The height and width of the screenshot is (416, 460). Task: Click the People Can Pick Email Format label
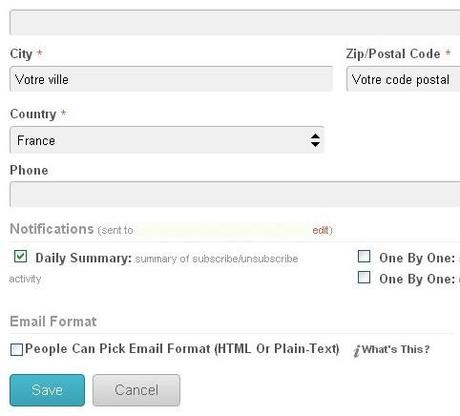click(182, 349)
